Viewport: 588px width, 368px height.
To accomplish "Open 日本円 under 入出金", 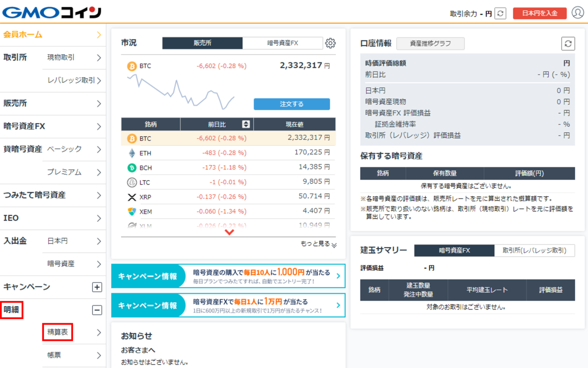I will click(74, 241).
